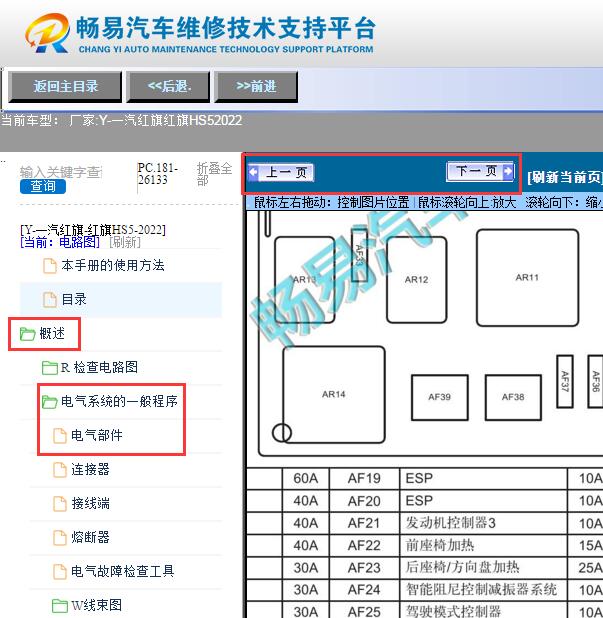Viewport: 603px width, 618px height.
Task: Click the right arrow icon on 下一页
Action: point(508,171)
